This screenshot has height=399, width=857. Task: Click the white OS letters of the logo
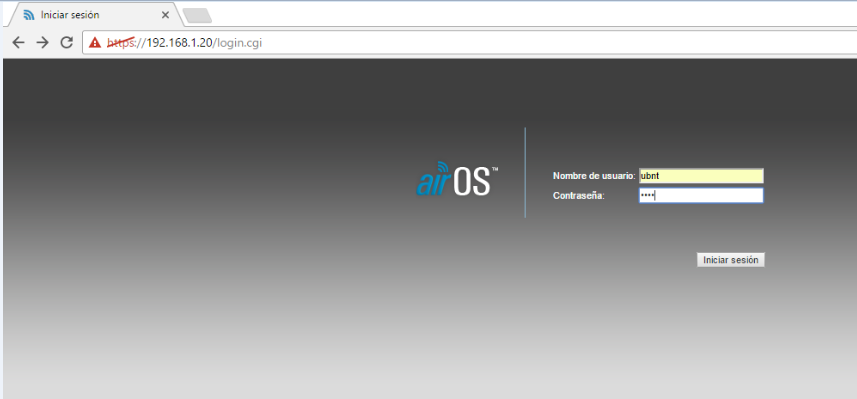pyautogui.click(x=472, y=183)
